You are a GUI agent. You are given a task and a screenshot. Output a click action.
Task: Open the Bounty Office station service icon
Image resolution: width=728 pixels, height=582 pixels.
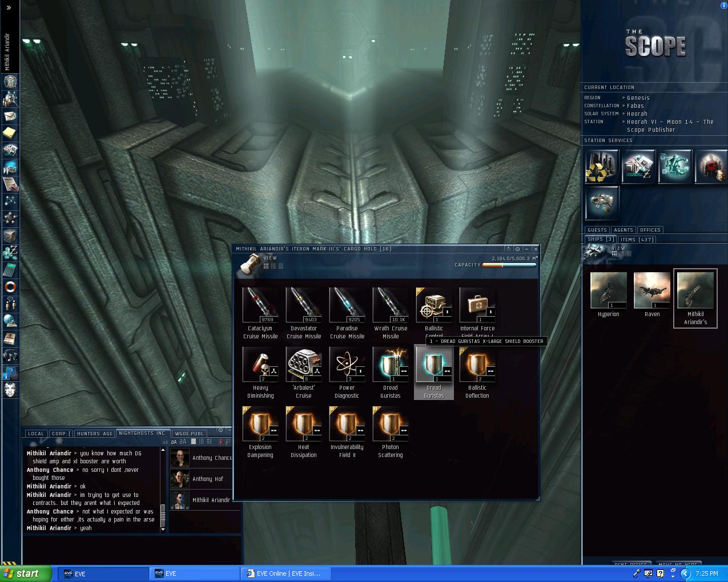tap(711, 166)
